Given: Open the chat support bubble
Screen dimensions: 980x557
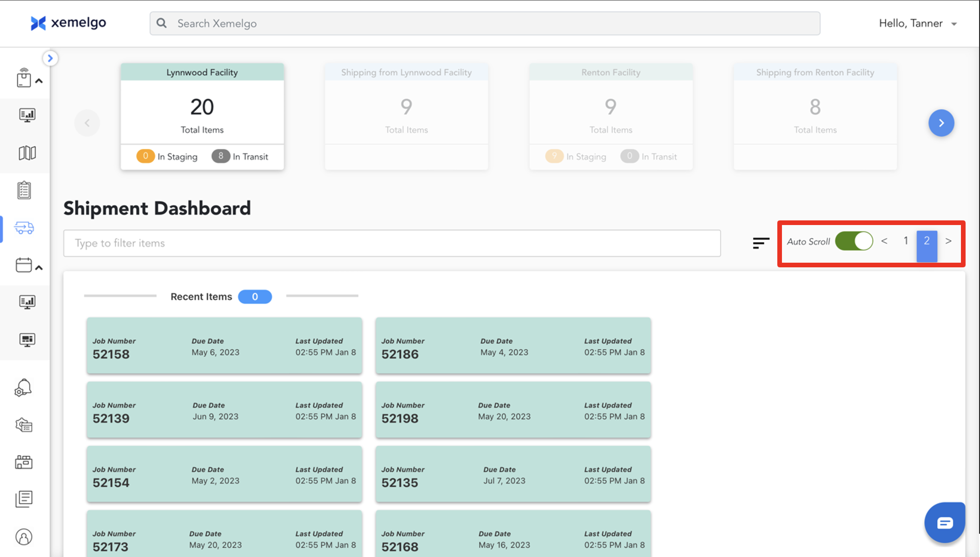Looking at the screenshot, I should [944, 523].
